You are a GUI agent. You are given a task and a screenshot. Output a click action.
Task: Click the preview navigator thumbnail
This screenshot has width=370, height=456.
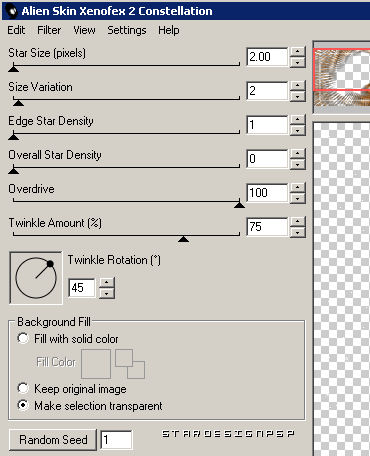(342, 77)
